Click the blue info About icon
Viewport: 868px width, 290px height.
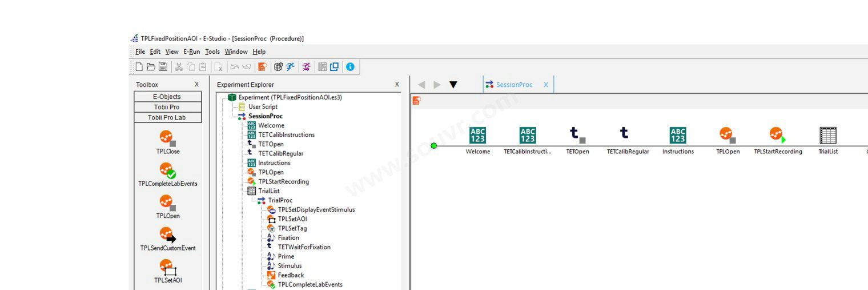tap(350, 67)
